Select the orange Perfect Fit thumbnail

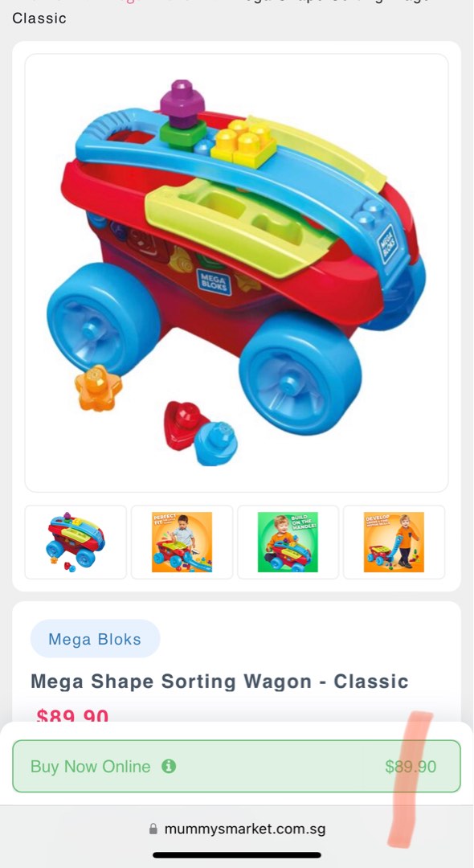182,542
